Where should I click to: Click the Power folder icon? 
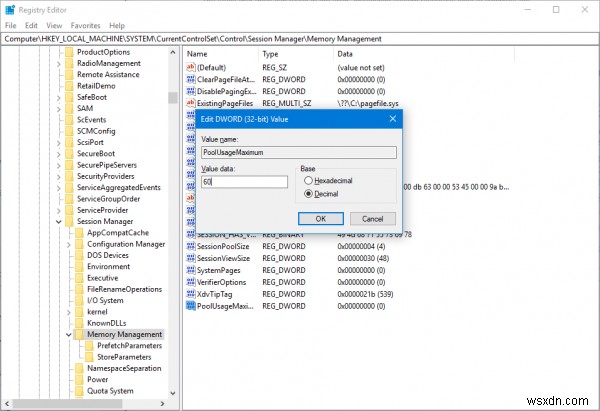coord(79,379)
